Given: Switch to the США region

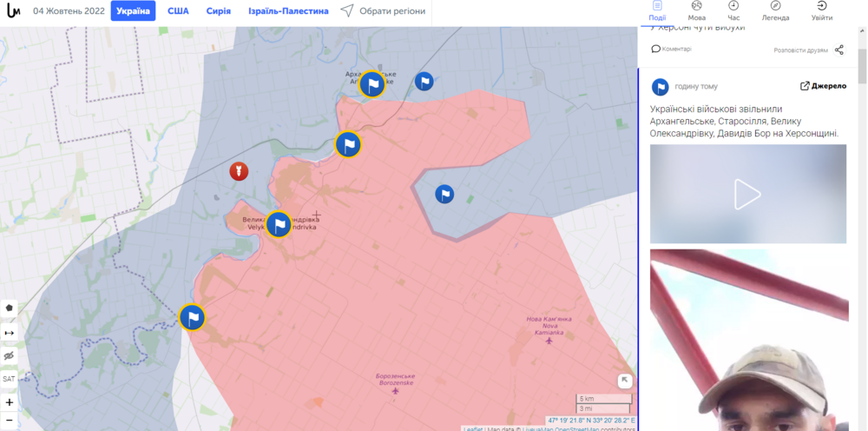Looking at the screenshot, I should (178, 11).
